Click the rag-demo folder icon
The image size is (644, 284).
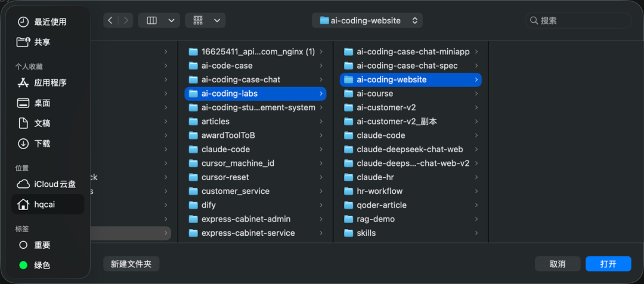pyautogui.click(x=349, y=219)
